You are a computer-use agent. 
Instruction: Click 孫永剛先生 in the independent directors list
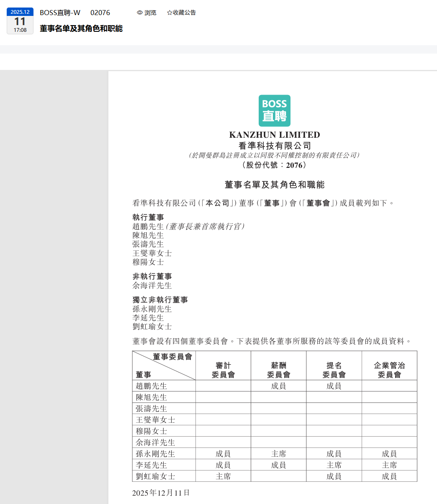[x=152, y=309]
